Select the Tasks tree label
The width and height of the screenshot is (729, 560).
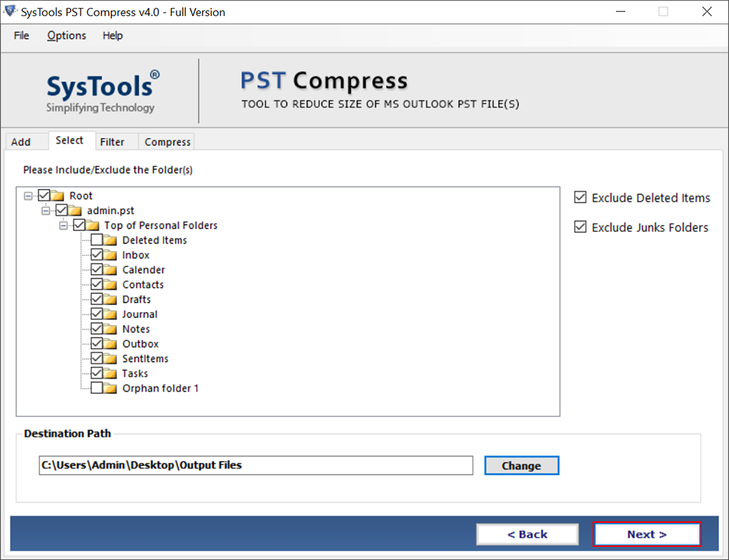(135, 373)
